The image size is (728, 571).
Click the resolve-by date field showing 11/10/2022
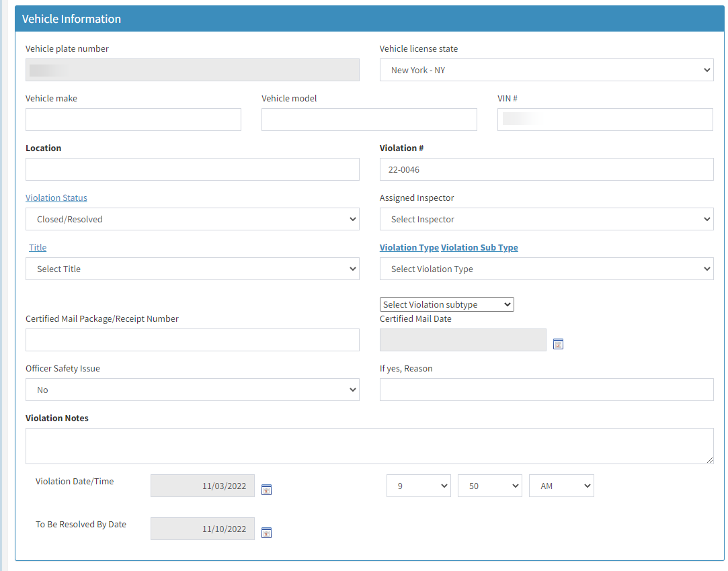(x=202, y=529)
